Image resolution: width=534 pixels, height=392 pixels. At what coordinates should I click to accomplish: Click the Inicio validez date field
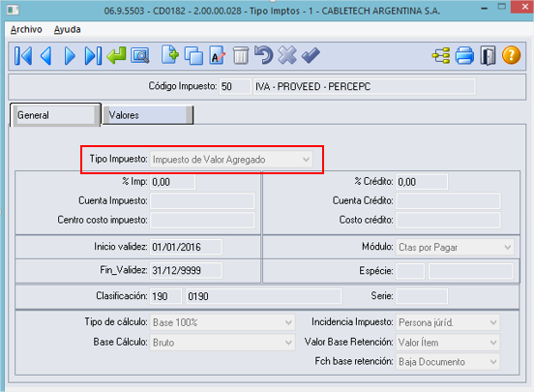click(x=186, y=247)
